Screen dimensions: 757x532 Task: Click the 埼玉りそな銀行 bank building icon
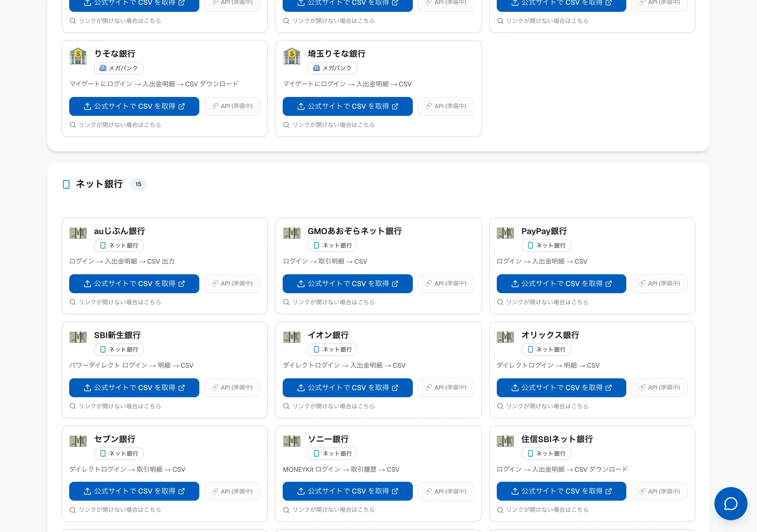point(292,56)
